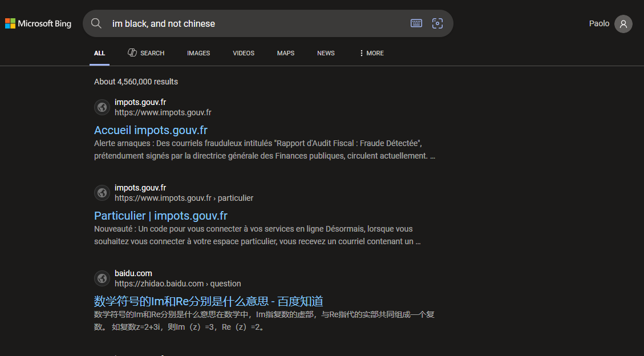Switch to the VIDEOS tab

pyautogui.click(x=244, y=53)
